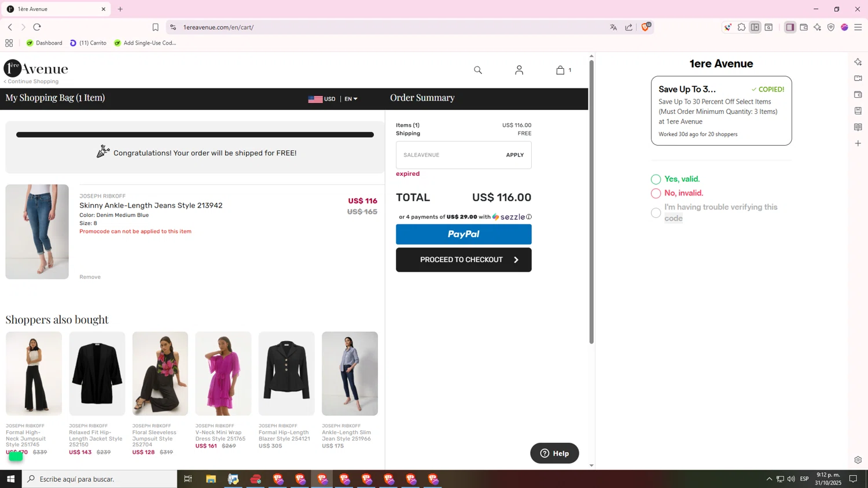Open the USD currency selector
Viewport: 868px width, 488px height.
322,99
